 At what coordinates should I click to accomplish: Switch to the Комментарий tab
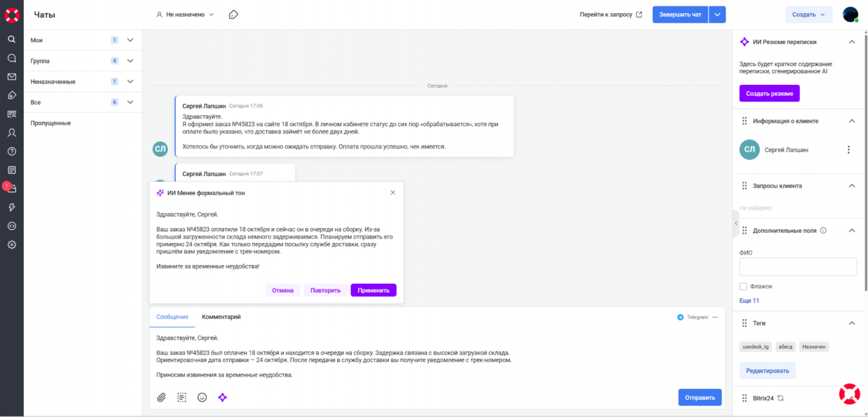click(221, 317)
